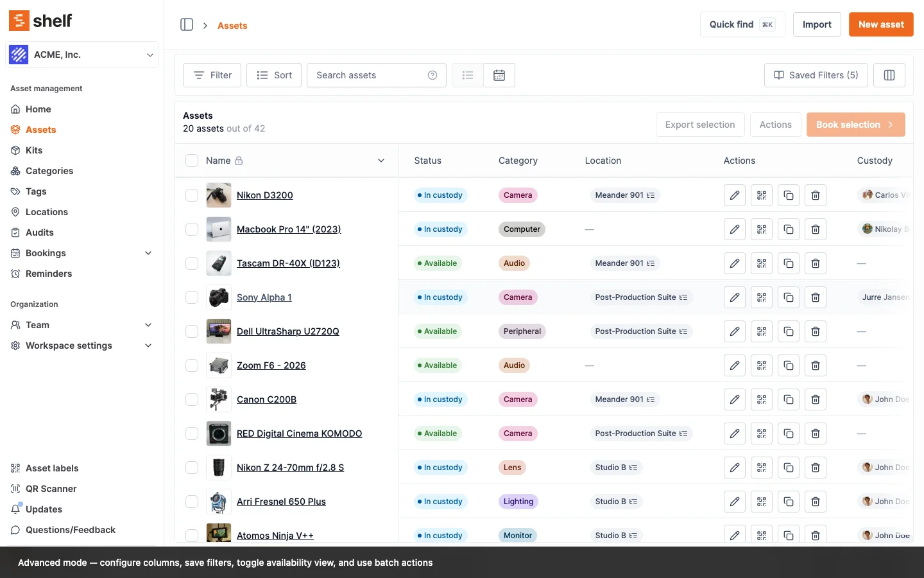Select all assets with header checkbox
This screenshot has height=578, width=924.
[192, 161]
